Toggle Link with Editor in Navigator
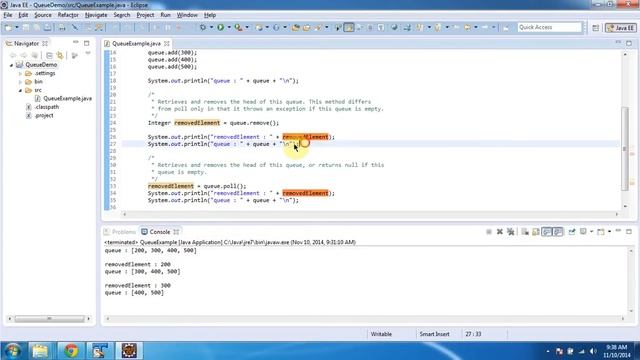Viewport: 640px width, 360px height. (x=60, y=56)
